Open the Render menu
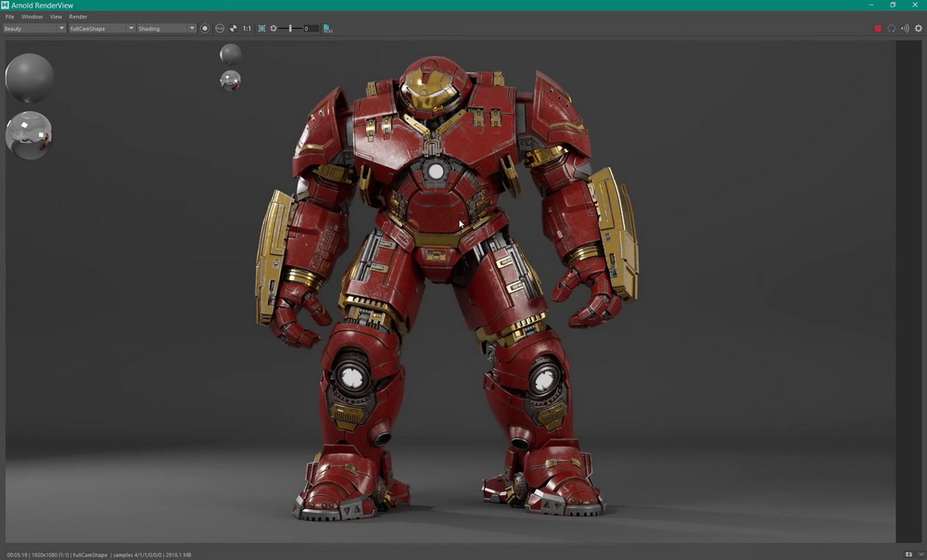 (78, 17)
